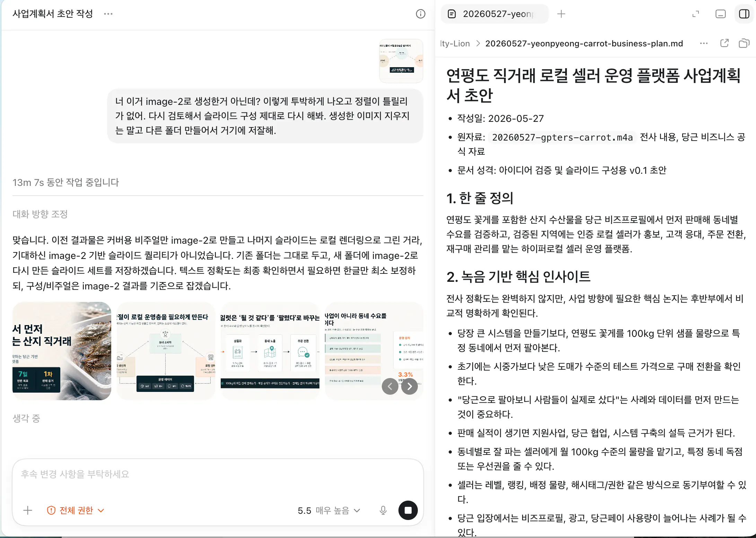Open the crab cover slide thumbnail
The height and width of the screenshot is (538, 756).
pyautogui.click(x=62, y=351)
